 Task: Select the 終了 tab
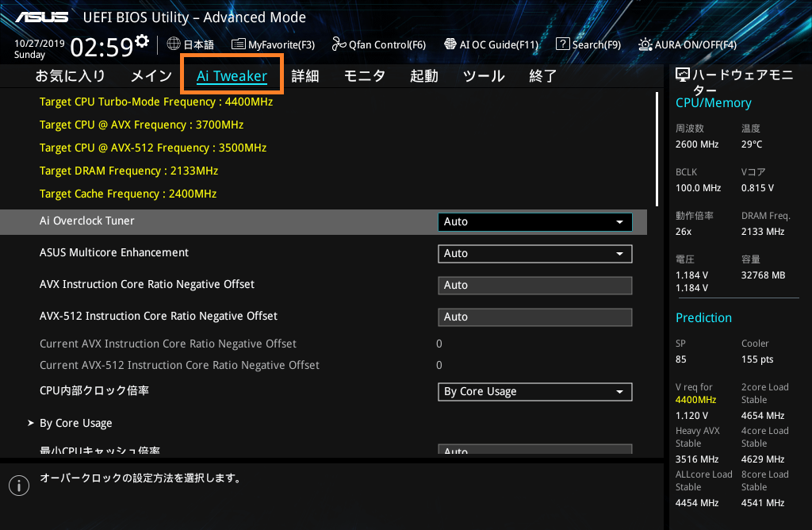click(542, 76)
